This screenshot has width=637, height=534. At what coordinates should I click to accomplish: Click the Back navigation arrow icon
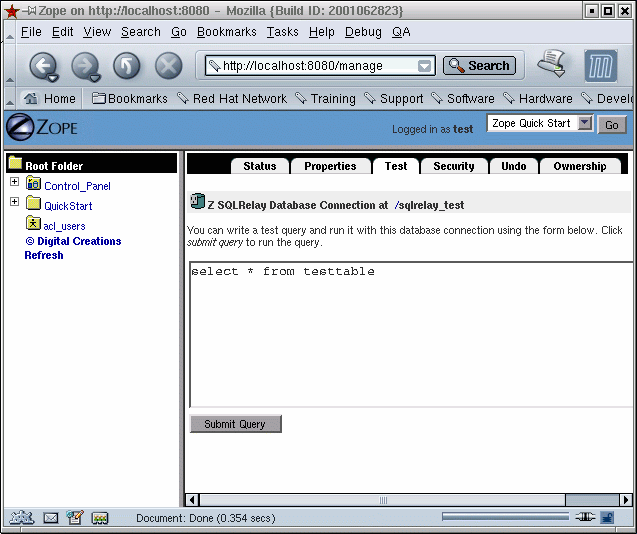click(43, 66)
